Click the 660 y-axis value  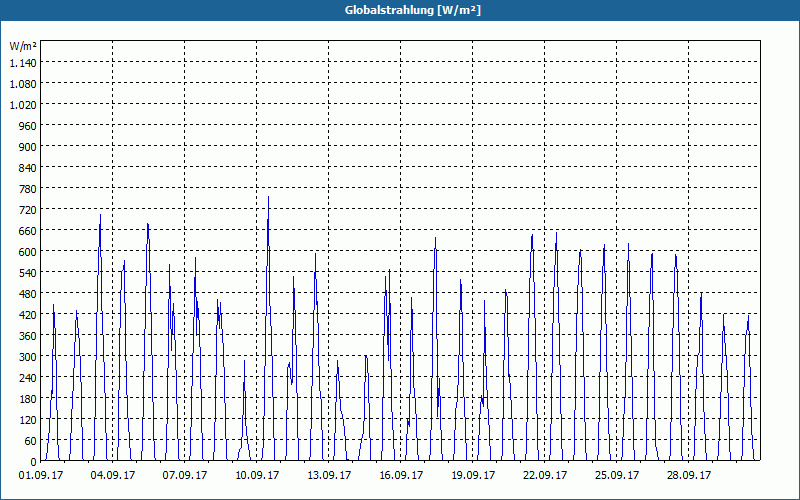tap(29, 231)
